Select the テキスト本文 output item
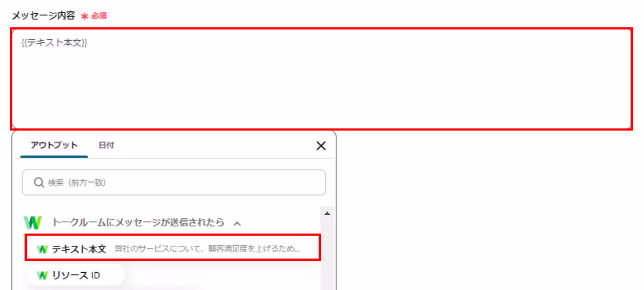Viewport: 644px width, 290px height. click(x=173, y=248)
